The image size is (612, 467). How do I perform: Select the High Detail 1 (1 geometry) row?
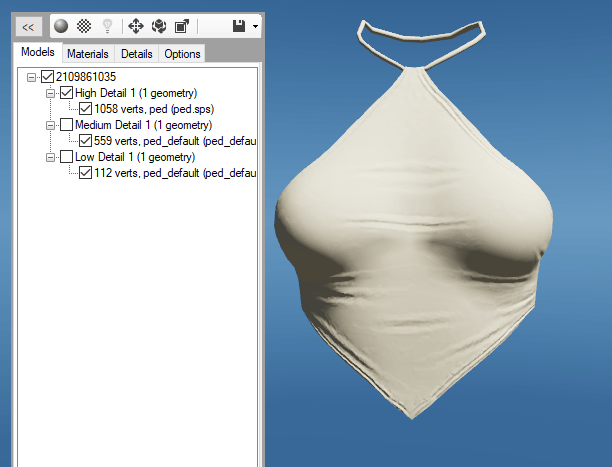tap(136, 93)
